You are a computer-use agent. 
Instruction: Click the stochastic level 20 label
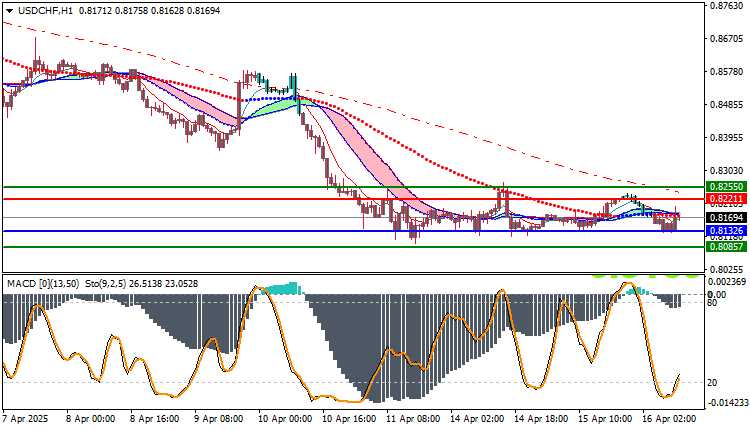[712, 383]
